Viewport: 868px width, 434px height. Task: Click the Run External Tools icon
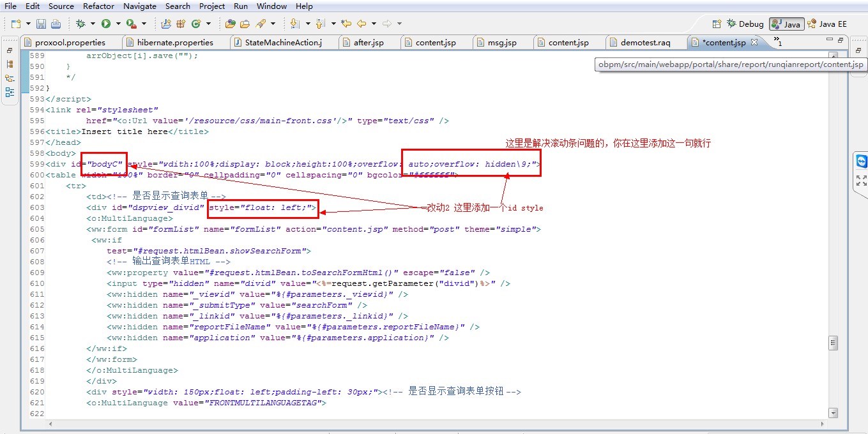coord(131,24)
